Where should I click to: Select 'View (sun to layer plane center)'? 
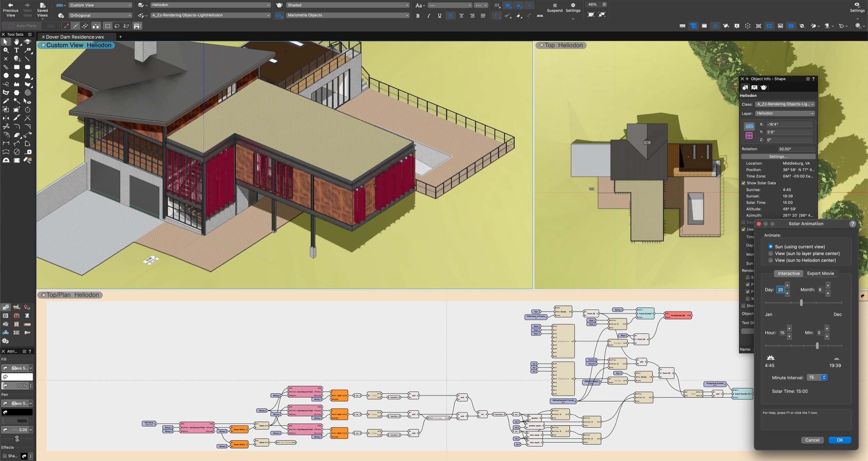tap(770, 254)
